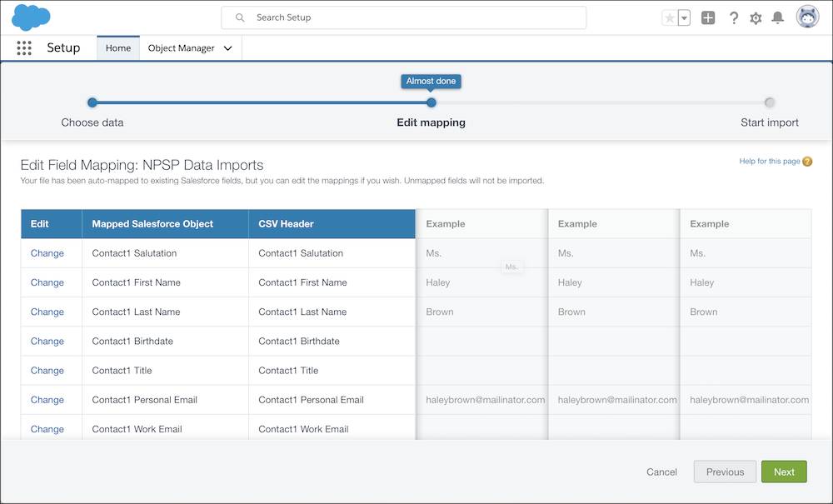The image size is (833, 504).
Task: Open the help question mark icon
Action: pyautogui.click(x=734, y=17)
